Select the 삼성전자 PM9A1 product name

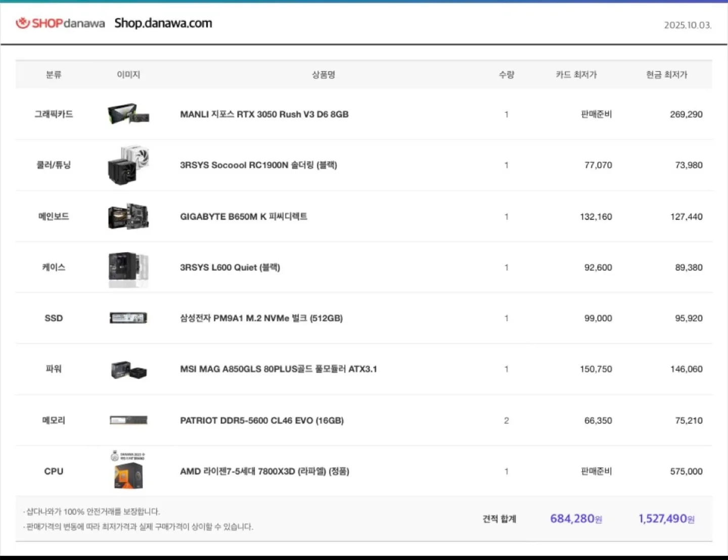point(261,318)
